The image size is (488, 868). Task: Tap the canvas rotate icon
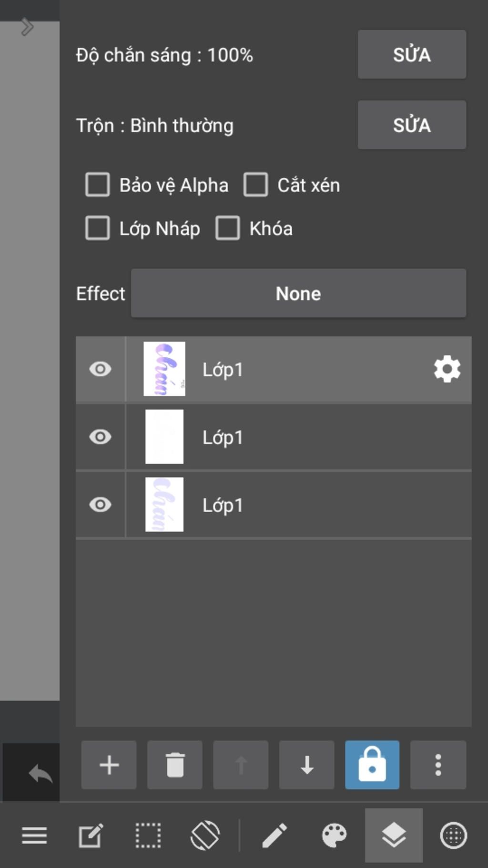tap(205, 836)
